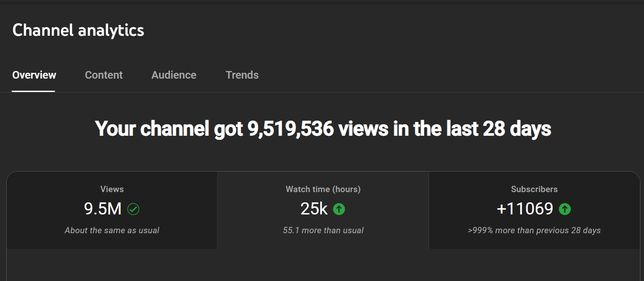The image size is (644, 281).
Task: Select the Watch time (hours) card label
Action: (x=323, y=189)
